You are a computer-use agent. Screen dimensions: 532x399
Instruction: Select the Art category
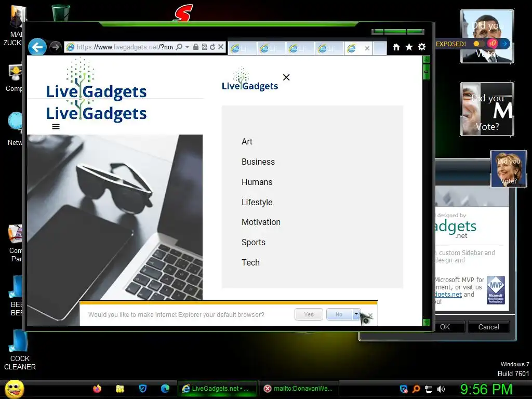coord(247,141)
